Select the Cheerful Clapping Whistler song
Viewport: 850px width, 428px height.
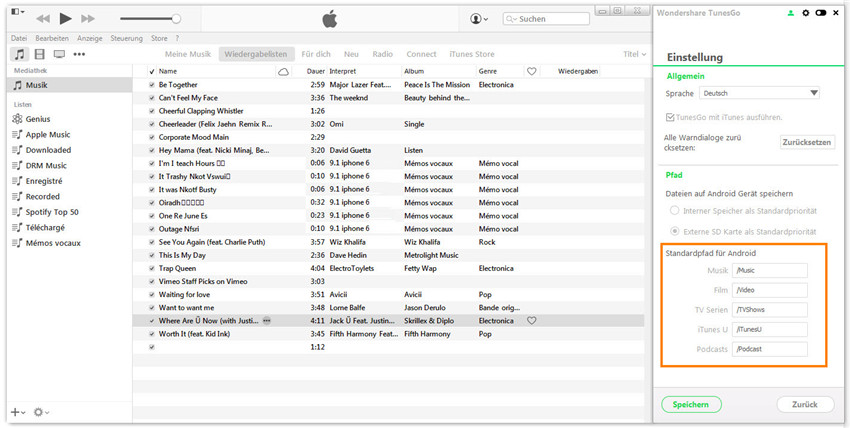[388, 111]
